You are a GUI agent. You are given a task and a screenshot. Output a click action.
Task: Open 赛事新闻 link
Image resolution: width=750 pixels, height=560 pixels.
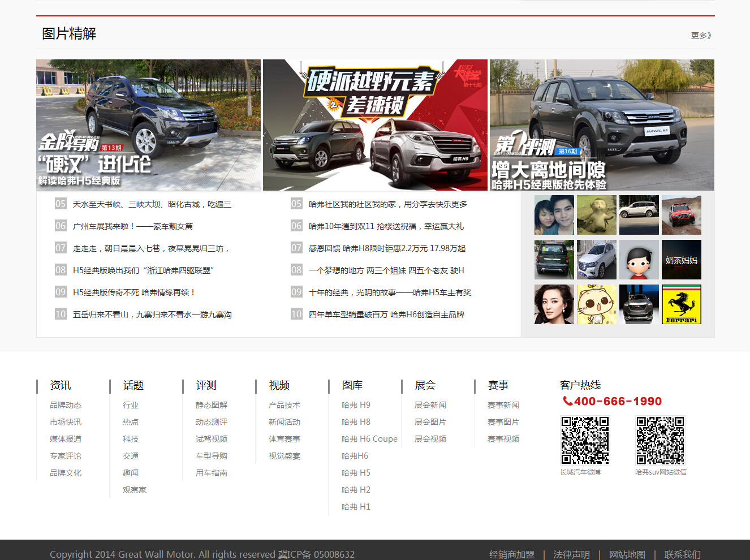pyautogui.click(x=503, y=405)
